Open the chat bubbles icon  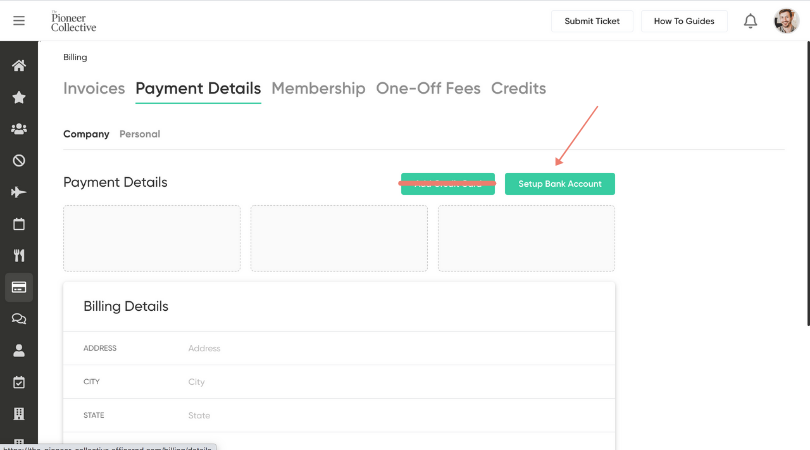(19, 319)
